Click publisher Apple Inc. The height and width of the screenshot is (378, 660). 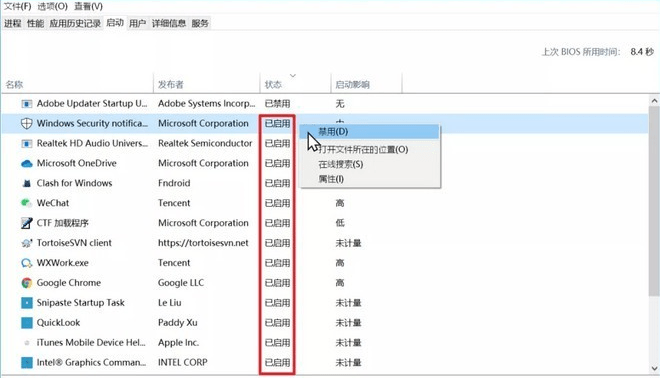point(178,343)
